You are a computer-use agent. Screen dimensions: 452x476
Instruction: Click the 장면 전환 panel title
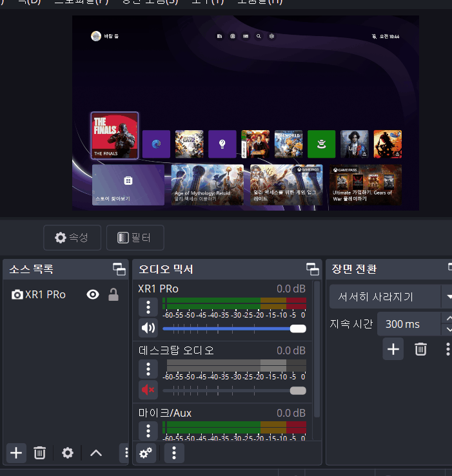(x=354, y=269)
